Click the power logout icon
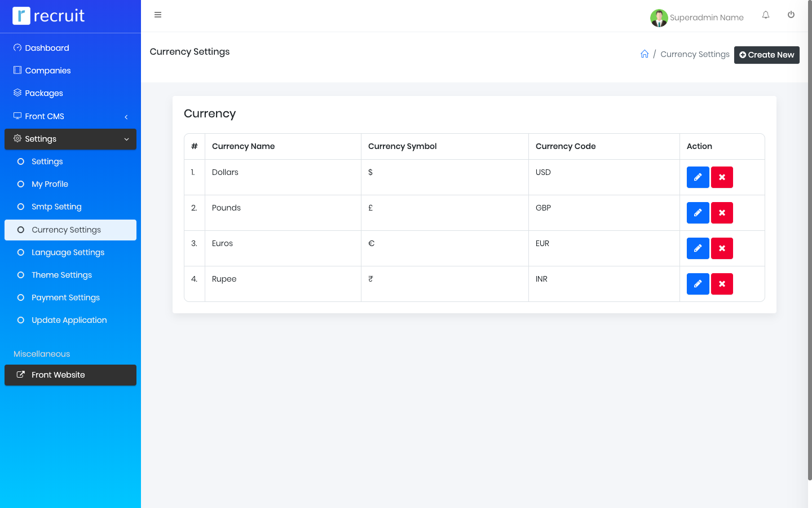Viewport: 812px width, 508px height. [x=791, y=15]
